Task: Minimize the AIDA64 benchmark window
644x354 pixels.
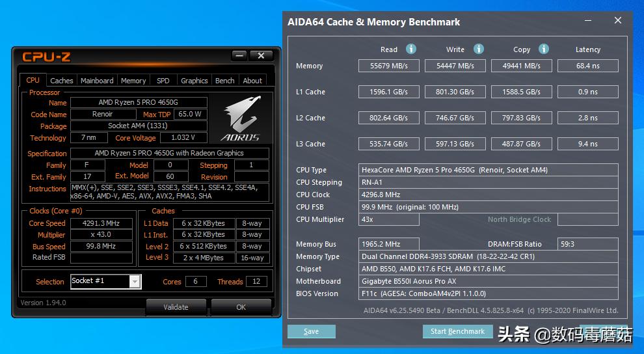Action: click(x=588, y=20)
